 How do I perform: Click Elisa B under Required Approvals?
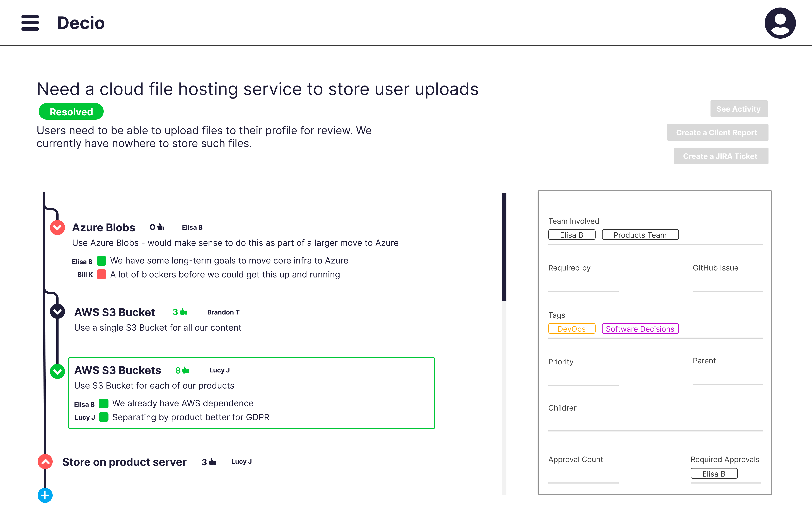[x=714, y=474]
